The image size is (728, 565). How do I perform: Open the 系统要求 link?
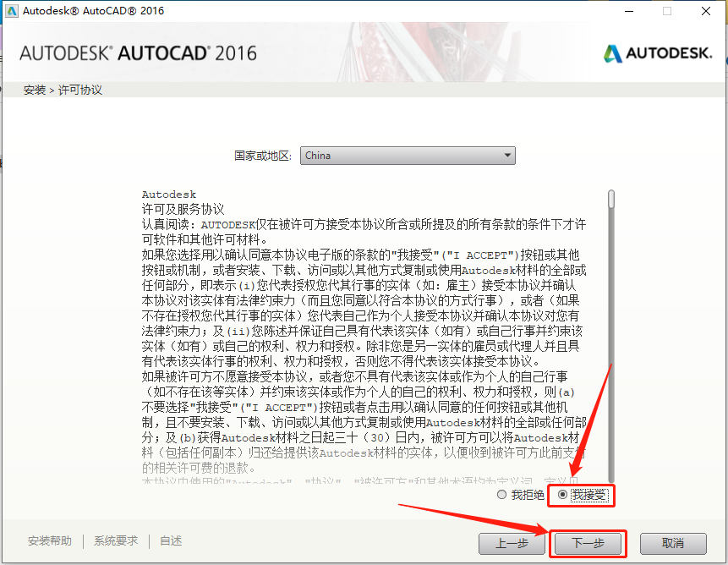[x=116, y=541]
